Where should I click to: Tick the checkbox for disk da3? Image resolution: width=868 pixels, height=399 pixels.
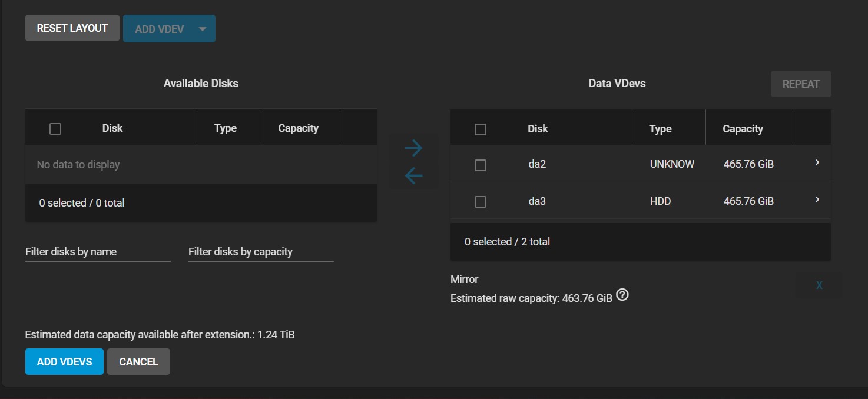pyautogui.click(x=481, y=202)
